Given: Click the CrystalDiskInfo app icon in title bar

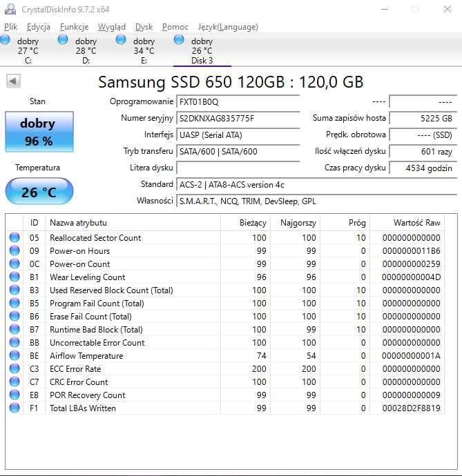Looking at the screenshot, I should tap(10, 9).
